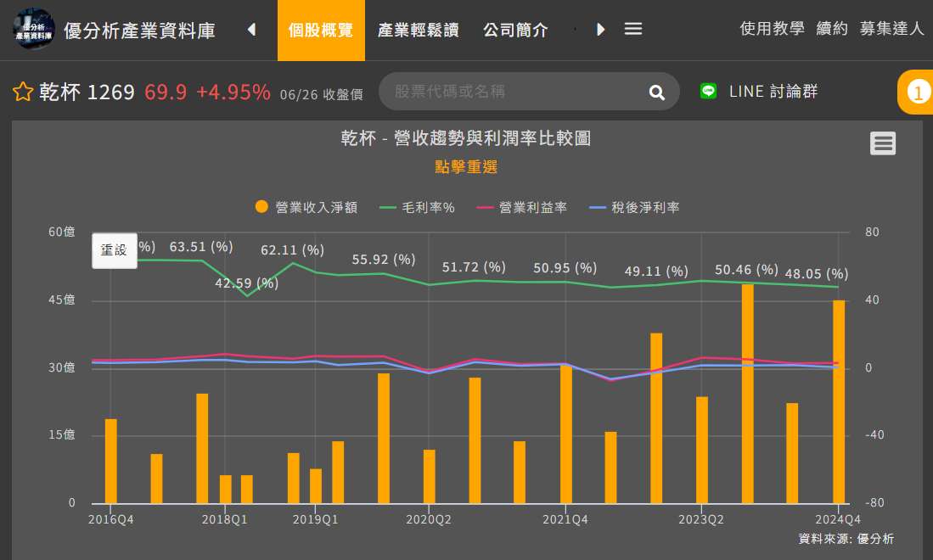Click the 55.92 (%) data label
Viewport: 933px width, 560px height.
pyautogui.click(x=384, y=260)
